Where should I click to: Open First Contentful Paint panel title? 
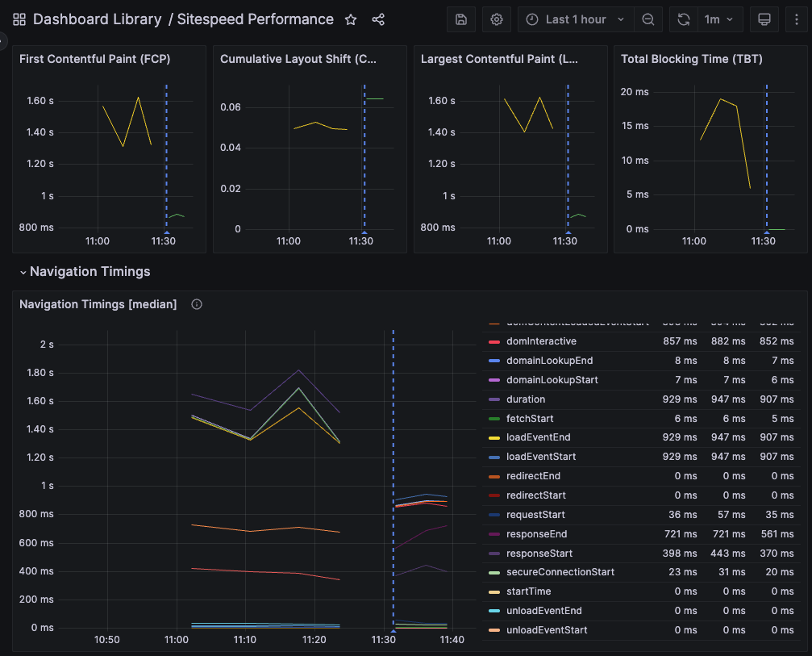95,59
